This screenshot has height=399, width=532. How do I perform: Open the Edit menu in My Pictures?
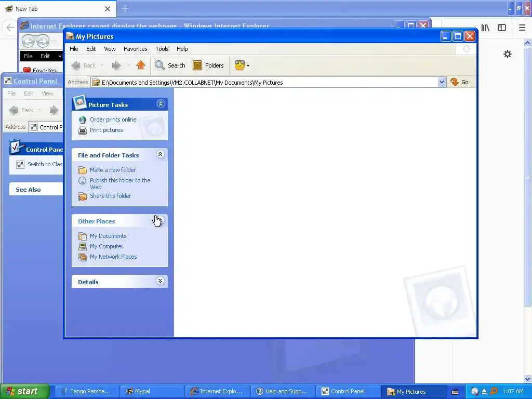pos(91,49)
